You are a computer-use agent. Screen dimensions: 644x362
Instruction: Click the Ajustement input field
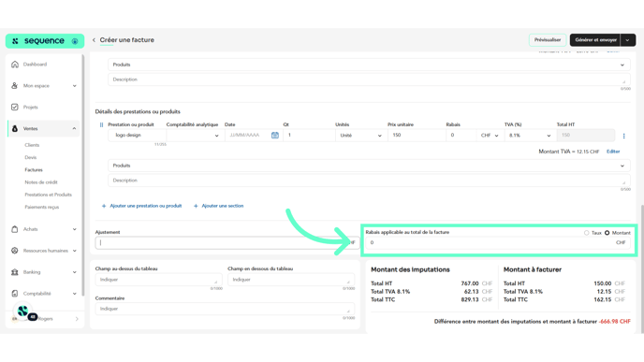click(227, 242)
